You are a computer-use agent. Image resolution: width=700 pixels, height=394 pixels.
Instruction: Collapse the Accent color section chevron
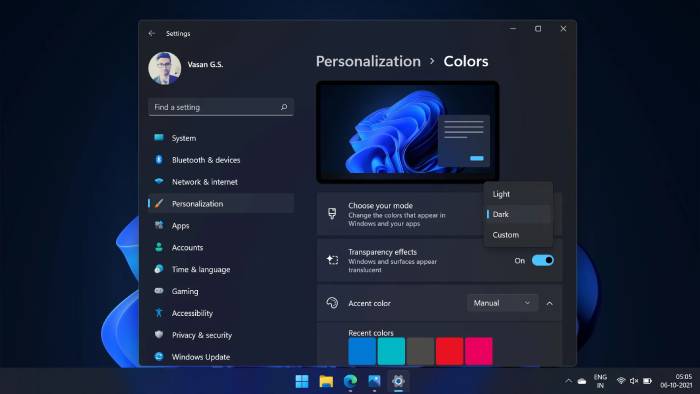[x=550, y=303]
